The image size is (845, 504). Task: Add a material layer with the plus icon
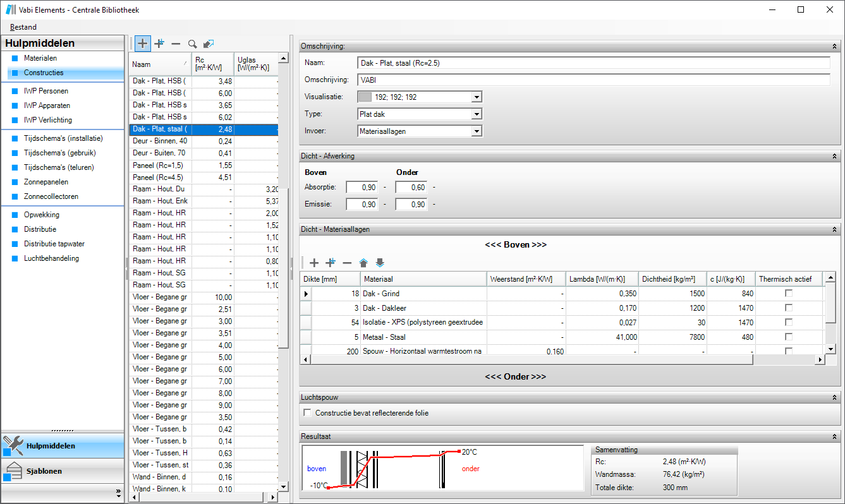(314, 263)
